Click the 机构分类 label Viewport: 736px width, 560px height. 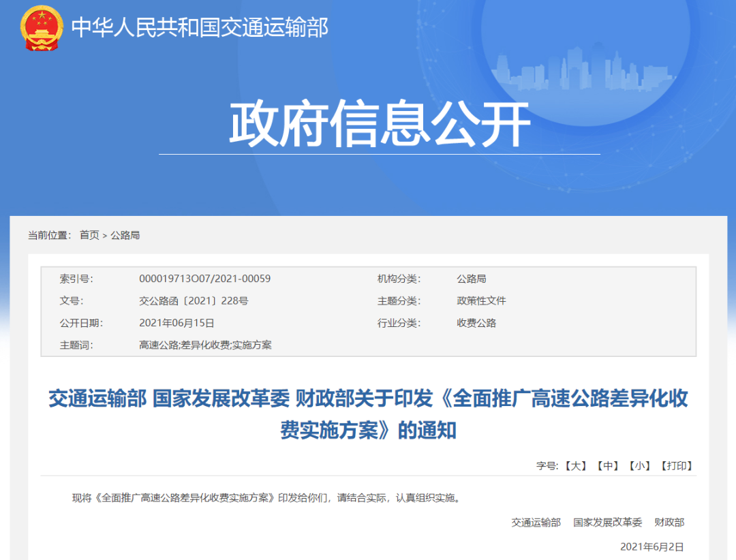(x=399, y=279)
